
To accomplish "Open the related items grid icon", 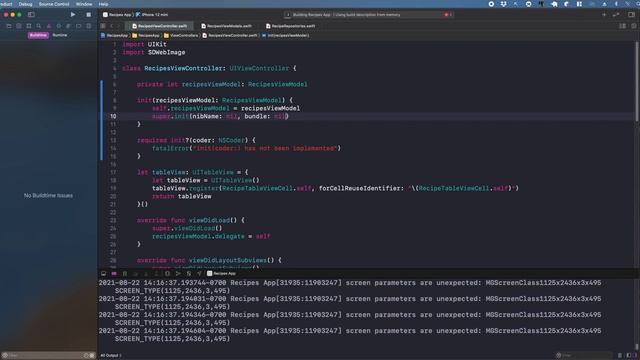I will [x=103, y=26].
